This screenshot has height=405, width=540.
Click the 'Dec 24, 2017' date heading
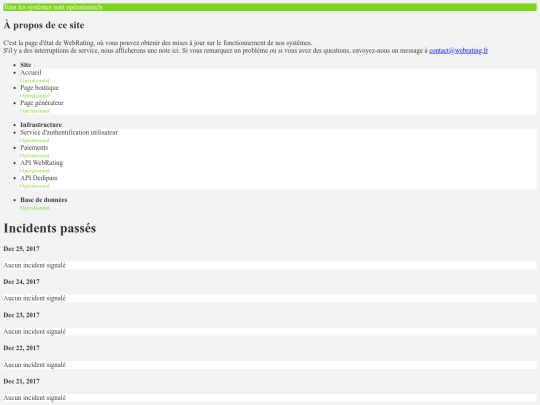(21, 282)
